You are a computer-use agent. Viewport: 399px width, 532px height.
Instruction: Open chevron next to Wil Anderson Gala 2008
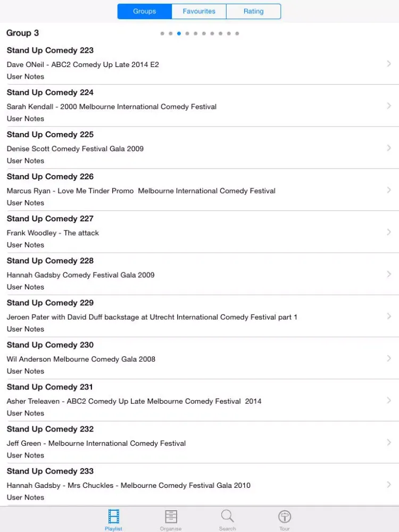tap(389, 358)
